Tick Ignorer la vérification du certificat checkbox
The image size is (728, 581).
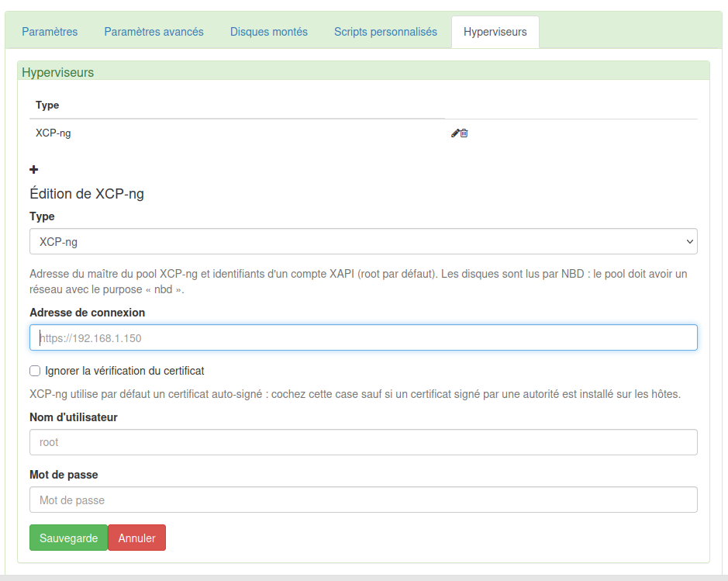click(x=35, y=371)
